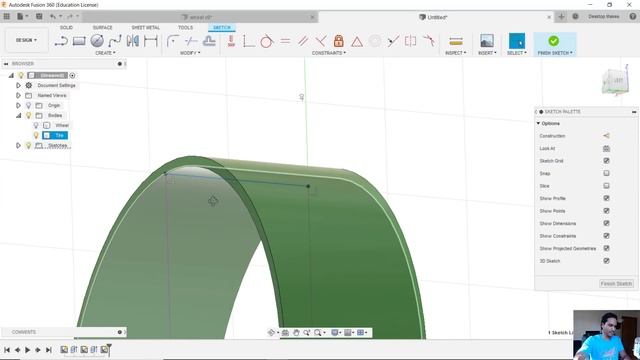Click the Select tool icon
Screen dimensions: 640x360
(x=517, y=41)
